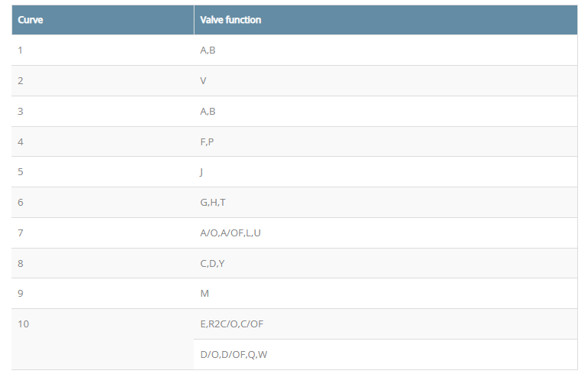Click the E,R2C/O,C/OF valve function cell
The image size is (588, 374).
[231, 324]
